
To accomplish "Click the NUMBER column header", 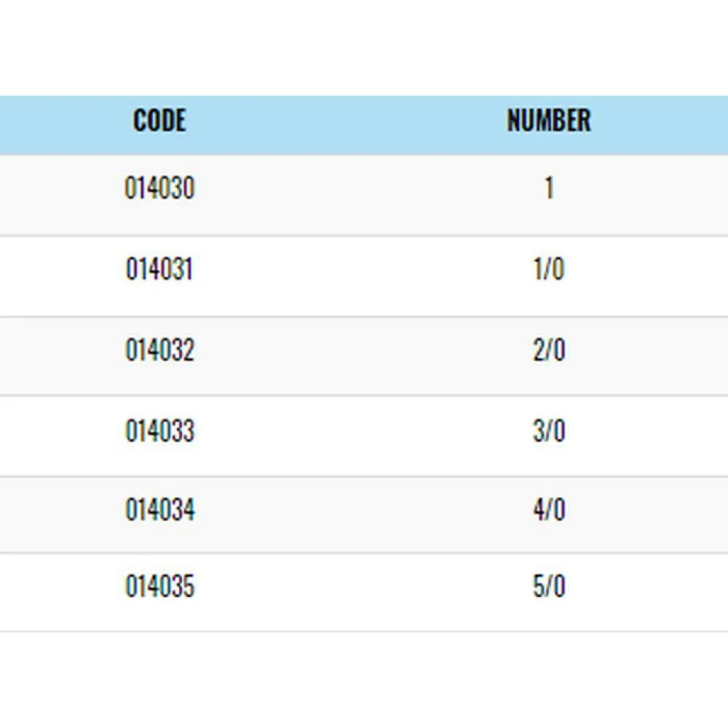I will [x=548, y=121].
